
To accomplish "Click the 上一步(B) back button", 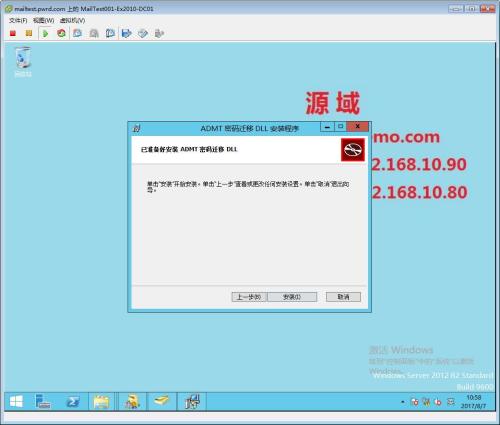I will (x=249, y=297).
